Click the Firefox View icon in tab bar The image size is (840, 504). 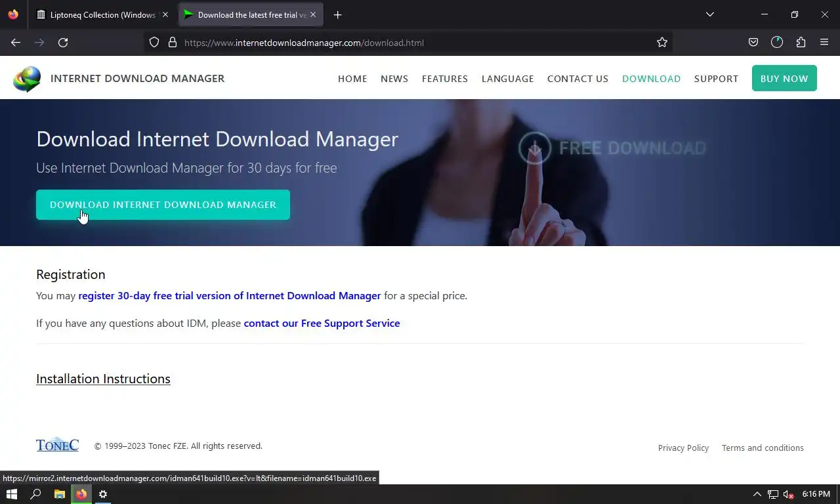pos(13,14)
